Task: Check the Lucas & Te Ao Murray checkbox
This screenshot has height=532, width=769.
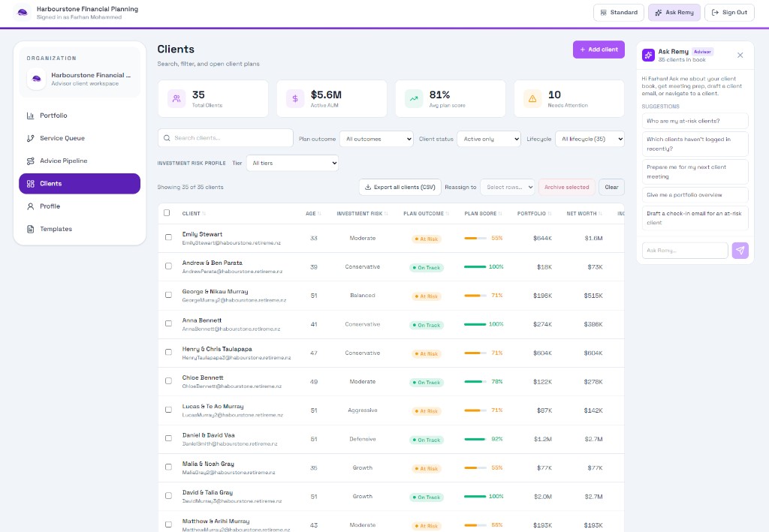Action: (x=168, y=410)
